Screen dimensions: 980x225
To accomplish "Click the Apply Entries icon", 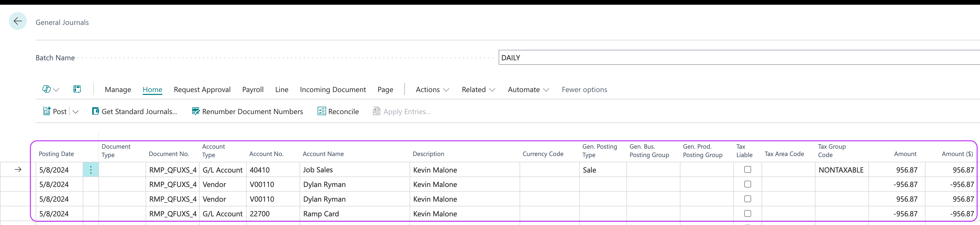I will [x=376, y=111].
